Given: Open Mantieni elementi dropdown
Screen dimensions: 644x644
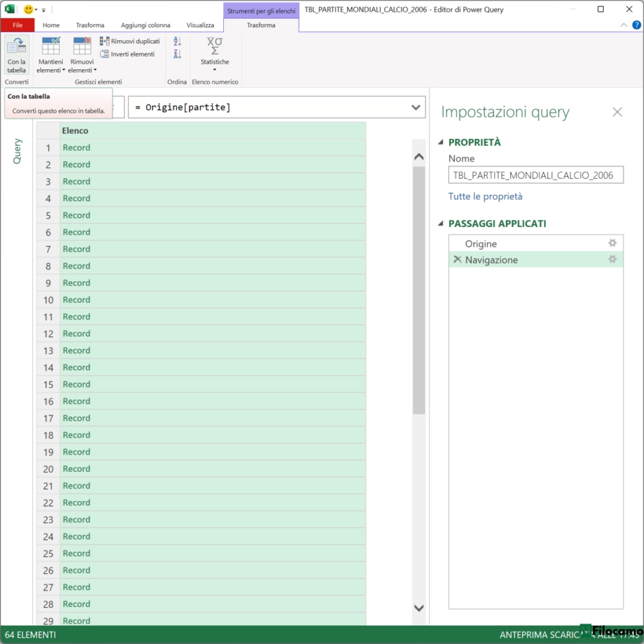Looking at the screenshot, I should [x=50, y=55].
